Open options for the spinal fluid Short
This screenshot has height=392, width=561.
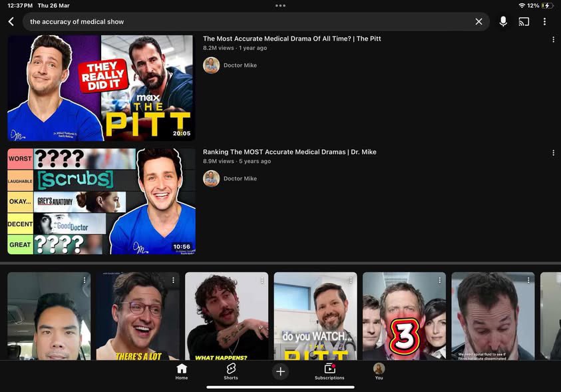[x=528, y=280]
